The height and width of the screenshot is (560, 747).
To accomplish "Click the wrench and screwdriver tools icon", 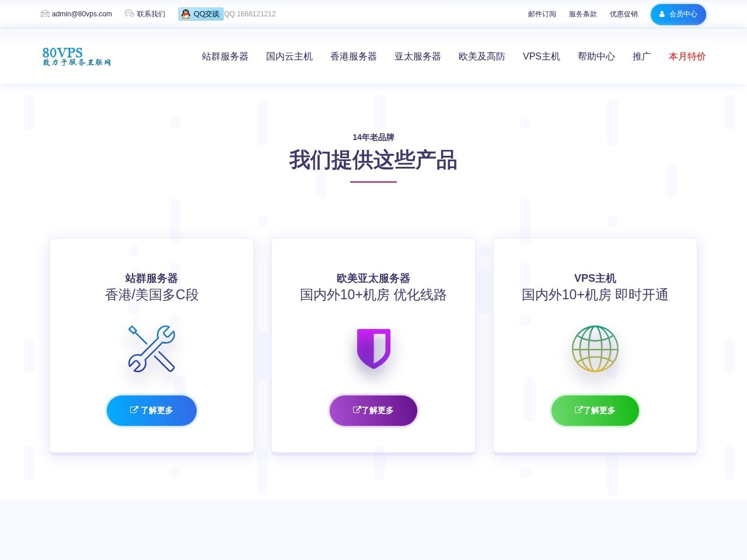I will coord(152,348).
